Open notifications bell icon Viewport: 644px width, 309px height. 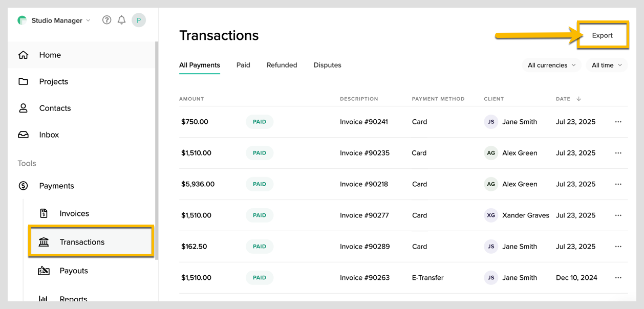click(121, 20)
